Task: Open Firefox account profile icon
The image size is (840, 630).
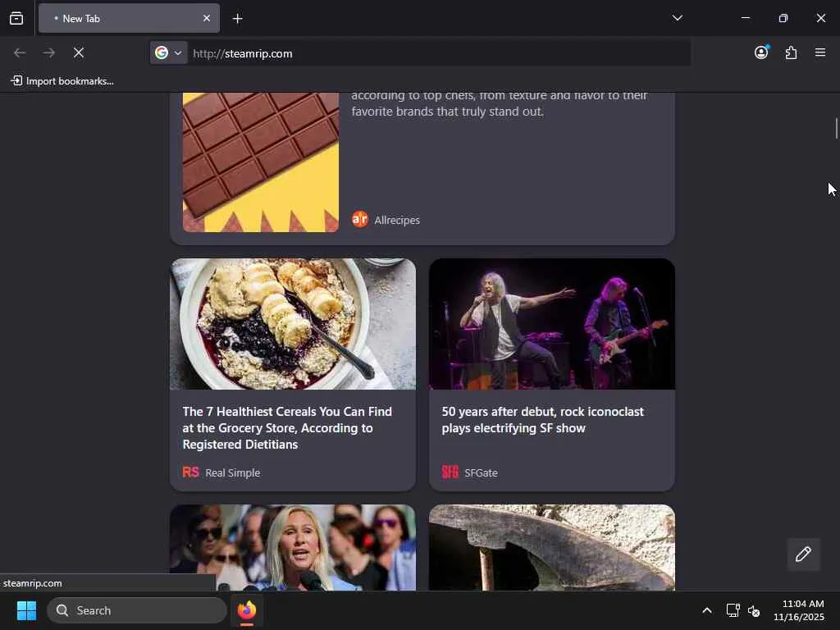Action: pyautogui.click(x=761, y=52)
